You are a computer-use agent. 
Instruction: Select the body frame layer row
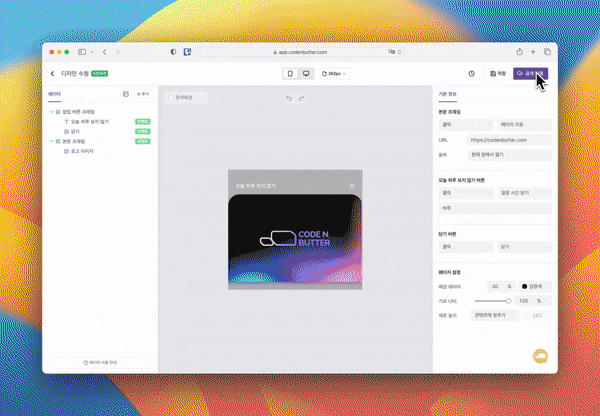coord(99,141)
